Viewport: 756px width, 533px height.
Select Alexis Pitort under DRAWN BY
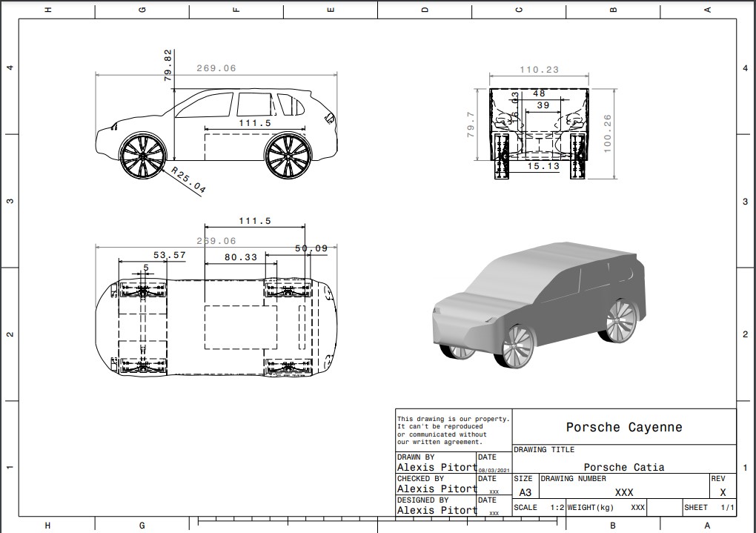click(437, 468)
